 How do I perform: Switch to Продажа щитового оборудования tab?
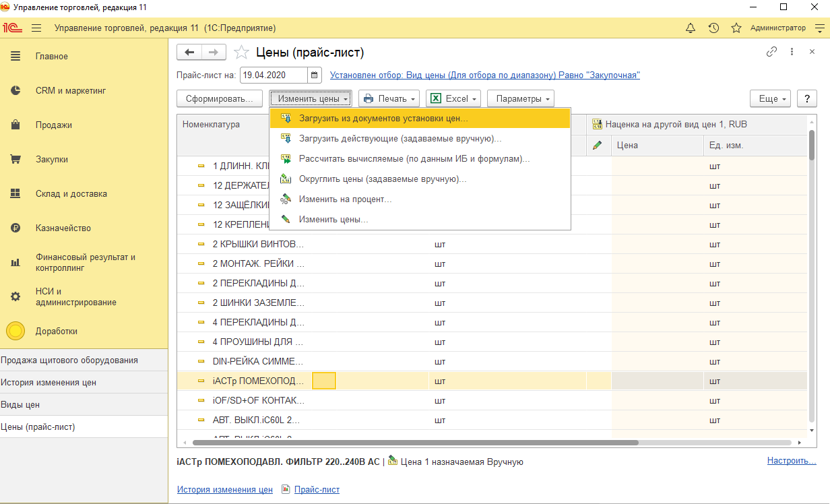[84, 360]
